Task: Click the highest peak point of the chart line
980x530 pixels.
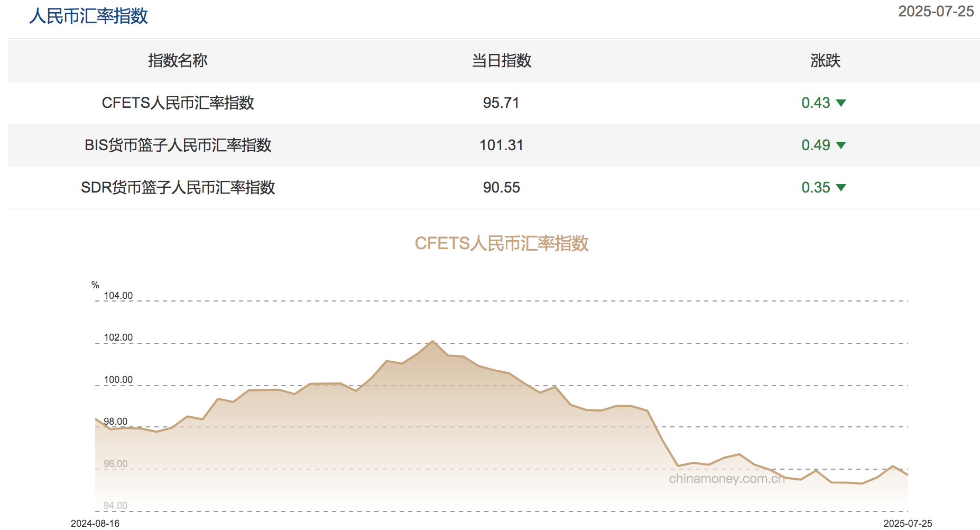Action: pyautogui.click(x=433, y=341)
